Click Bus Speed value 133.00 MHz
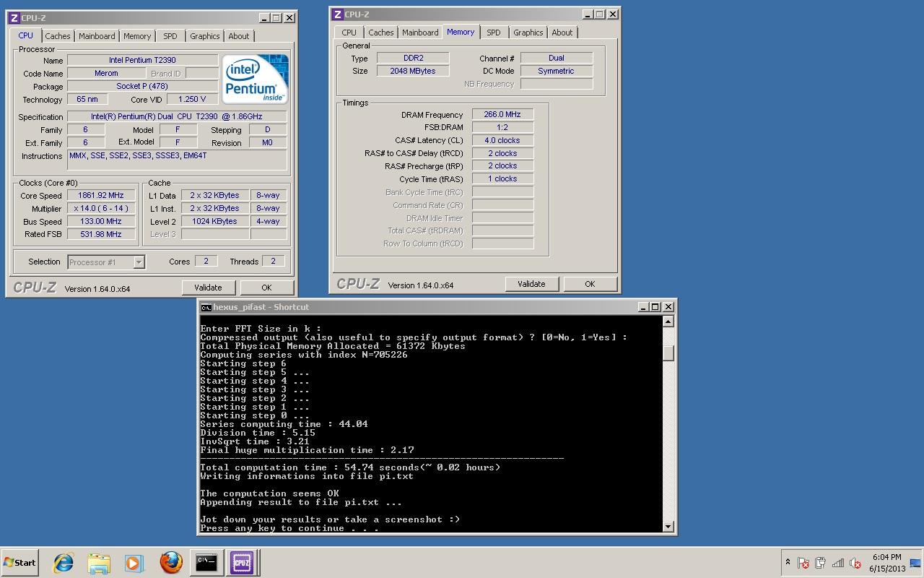 [100, 221]
